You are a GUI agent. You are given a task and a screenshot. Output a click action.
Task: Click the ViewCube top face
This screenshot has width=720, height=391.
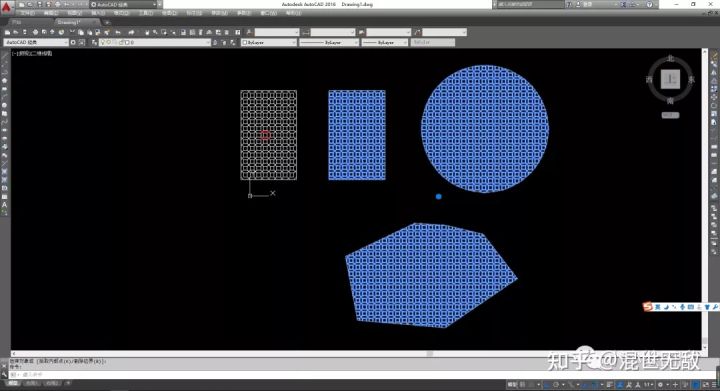point(670,79)
